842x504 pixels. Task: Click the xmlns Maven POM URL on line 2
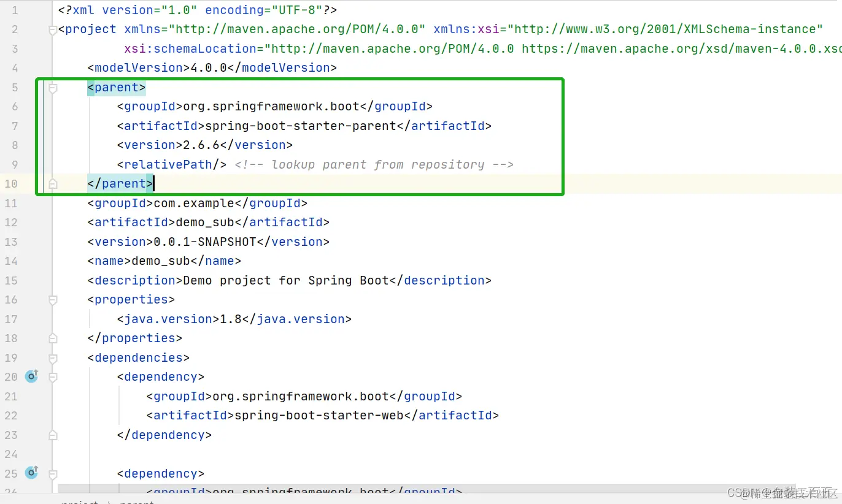tap(298, 29)
